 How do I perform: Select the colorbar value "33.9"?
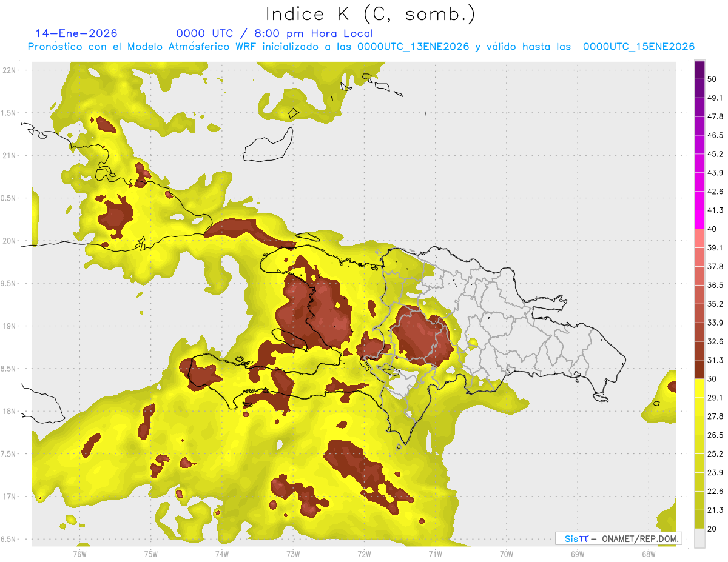tap(715, 323)
